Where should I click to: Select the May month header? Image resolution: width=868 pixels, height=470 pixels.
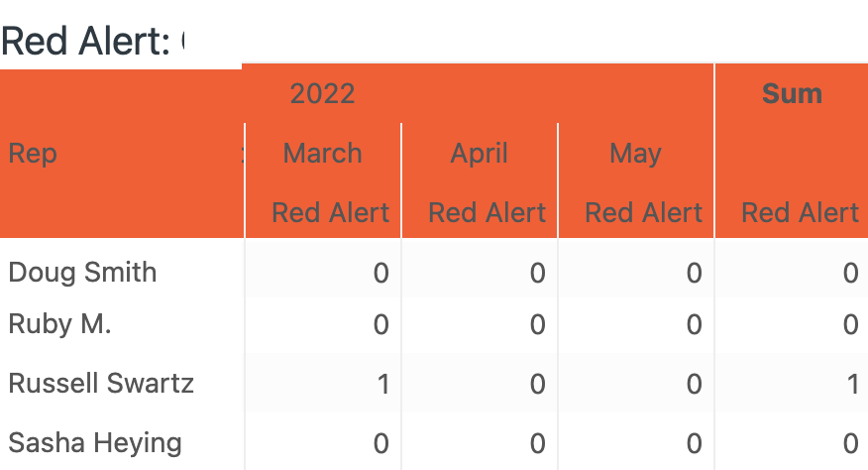[636, 154]
